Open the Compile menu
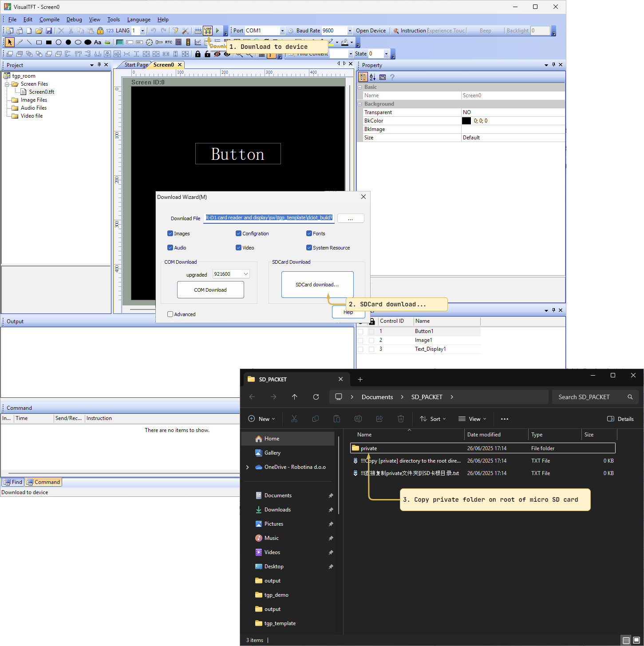 point(49,20)
